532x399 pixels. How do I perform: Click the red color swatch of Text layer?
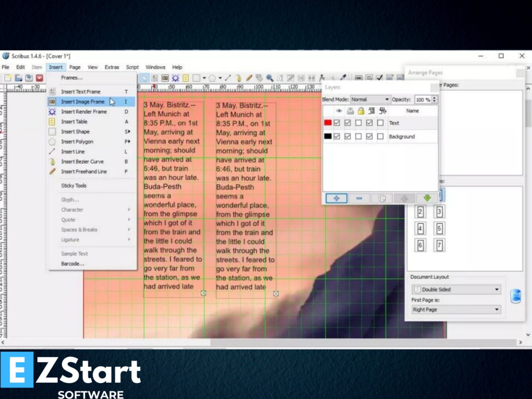(328, 123)
